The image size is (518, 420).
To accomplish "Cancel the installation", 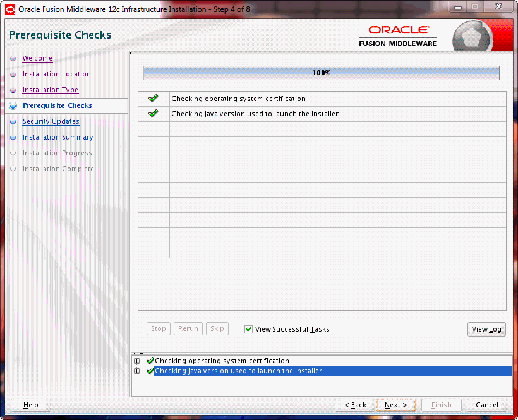I will [x=486, y=405].
